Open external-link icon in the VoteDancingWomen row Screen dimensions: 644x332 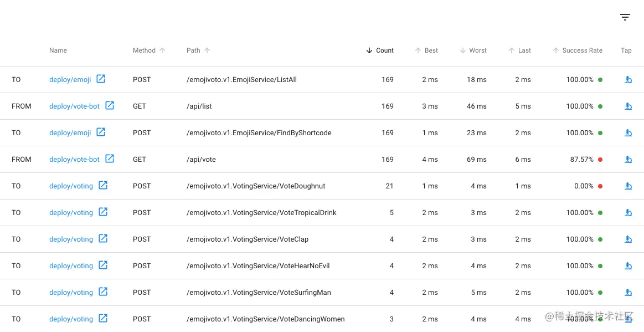tap(103, 319)
